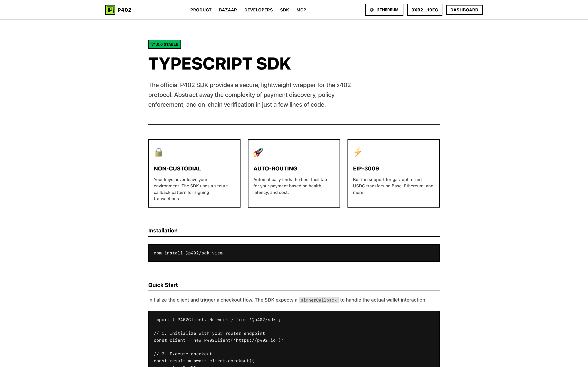588x367 pixels.
Task: Click the green P402 logo icon
Action: pyautogui.click(x=110, y=10)
